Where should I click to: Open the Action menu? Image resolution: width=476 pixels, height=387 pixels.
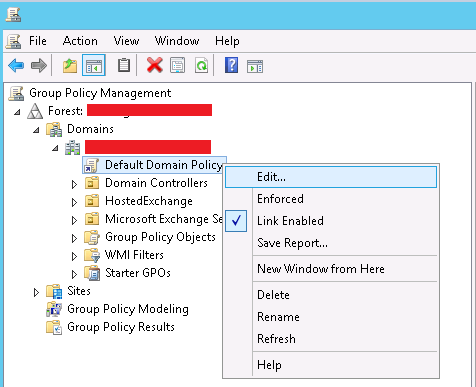click(80, 41)
